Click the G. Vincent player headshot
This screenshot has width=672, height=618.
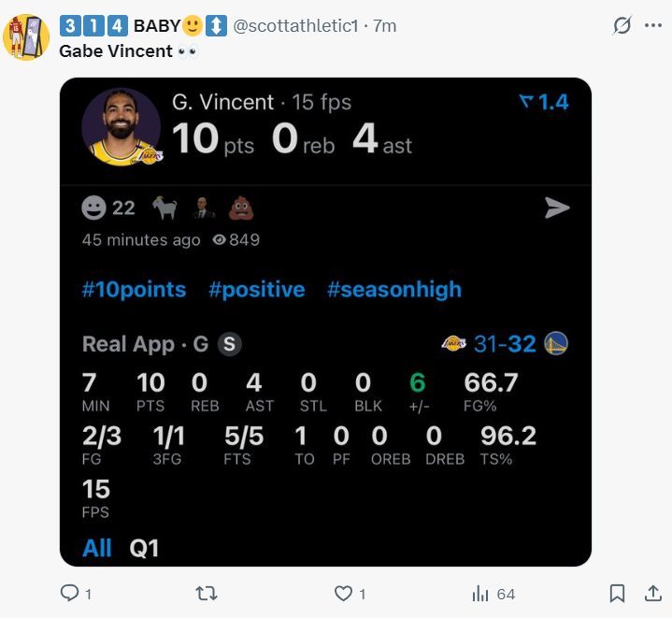coord(120,127)
